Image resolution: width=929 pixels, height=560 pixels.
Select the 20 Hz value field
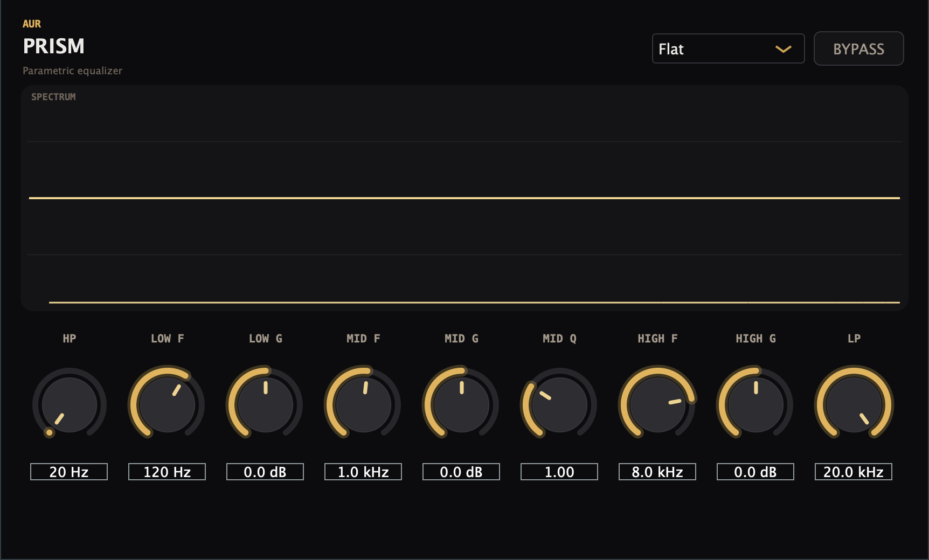point(69,472)
